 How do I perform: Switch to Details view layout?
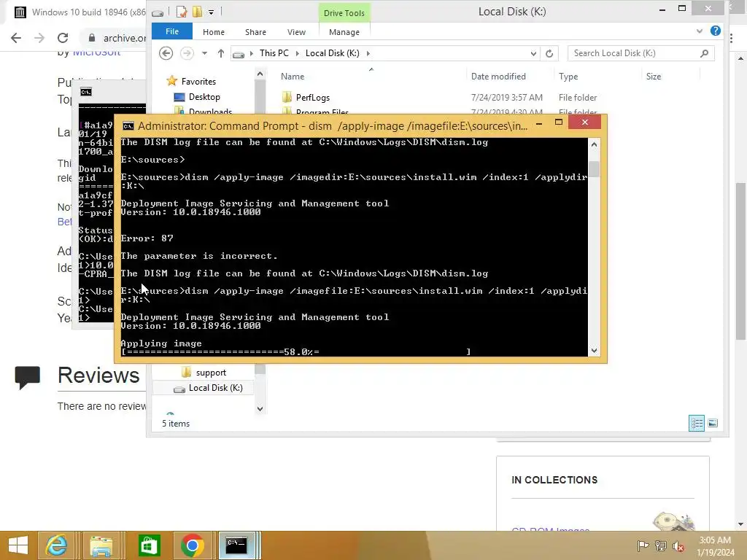(x=697, y=423)
